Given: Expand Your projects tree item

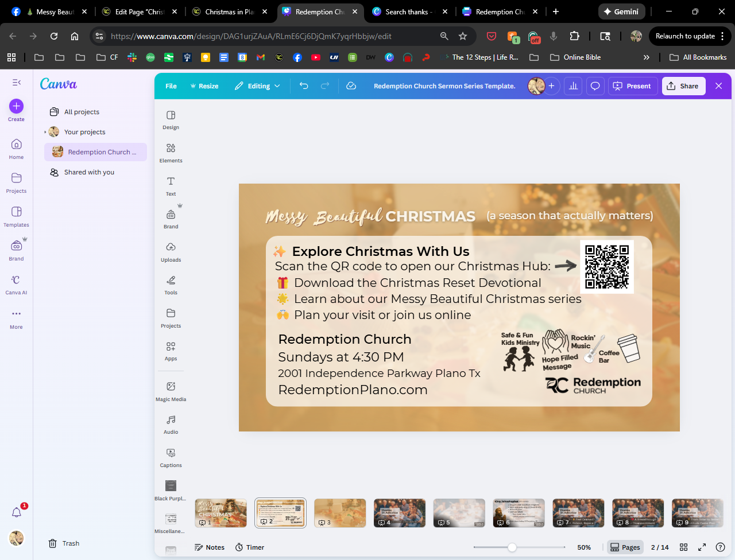Looking at the screenshot, I should coord(45,132).
